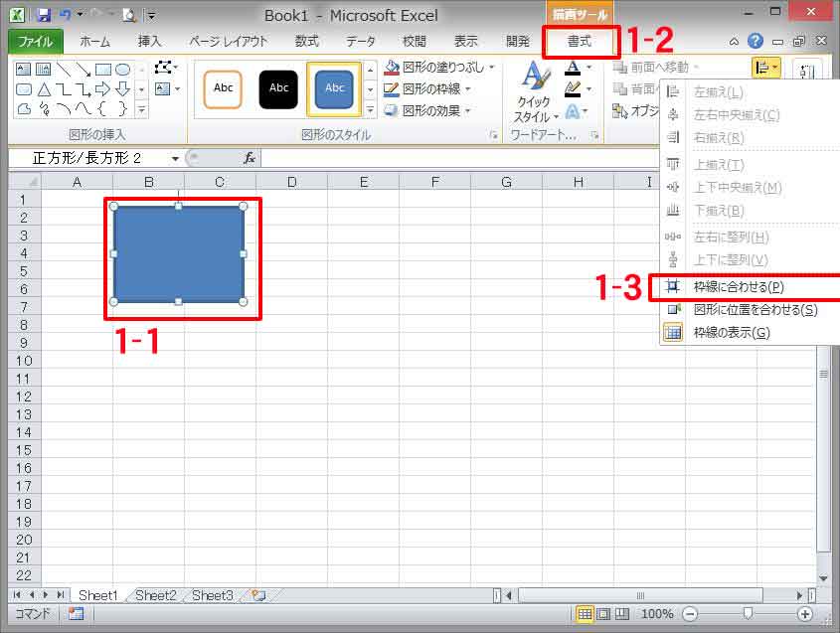Click the Quick Styles WordArt icon

[537, 93]
